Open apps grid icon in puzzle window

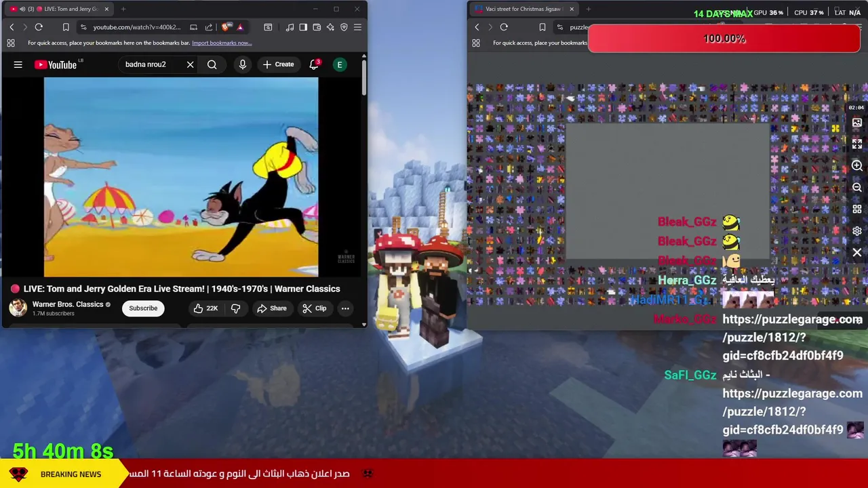coord(476,43)
